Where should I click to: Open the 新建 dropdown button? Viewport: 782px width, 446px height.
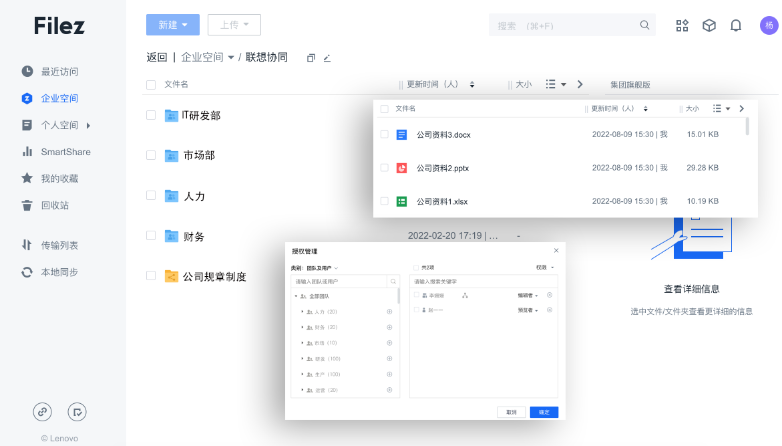click(173, 25)
